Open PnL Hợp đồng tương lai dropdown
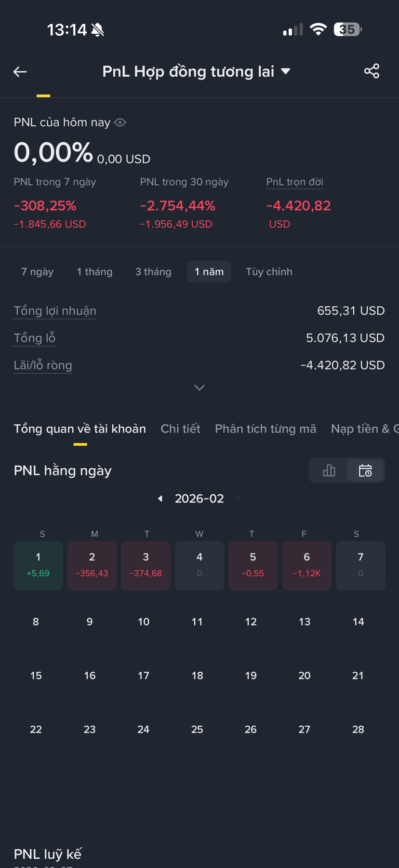 [197, 71]
